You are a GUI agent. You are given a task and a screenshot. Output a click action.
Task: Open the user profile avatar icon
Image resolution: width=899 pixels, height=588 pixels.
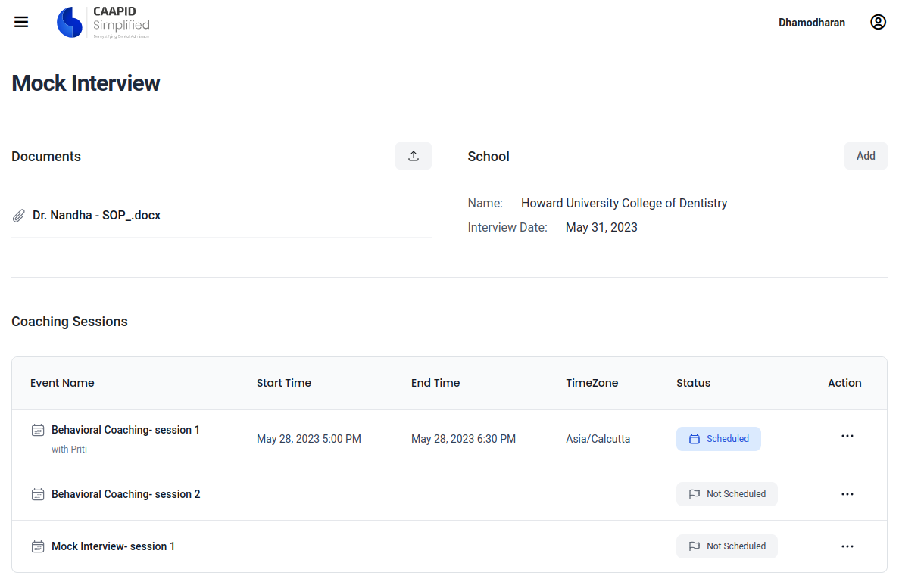(878, 23)
